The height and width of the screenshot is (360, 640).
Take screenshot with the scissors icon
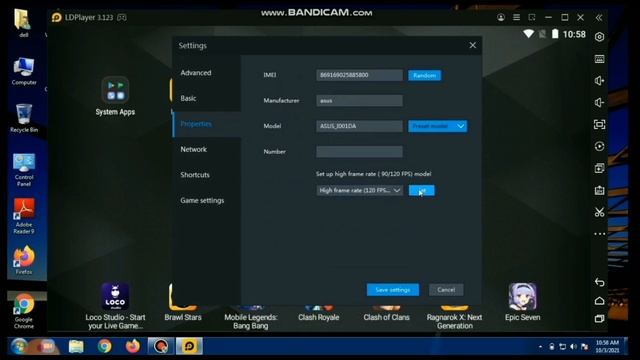pos(599,212)
